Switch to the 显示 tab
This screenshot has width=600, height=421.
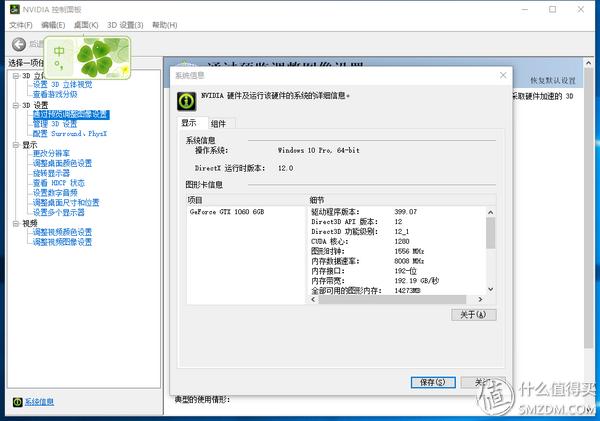(x=192, y=123)
